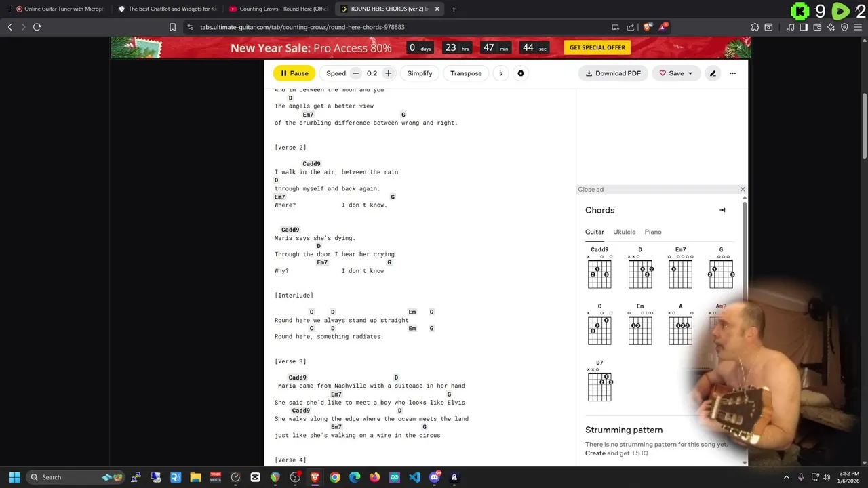868x488 pixels.
Task: Download the tab as PDF
Action: [x=613, y=73]
